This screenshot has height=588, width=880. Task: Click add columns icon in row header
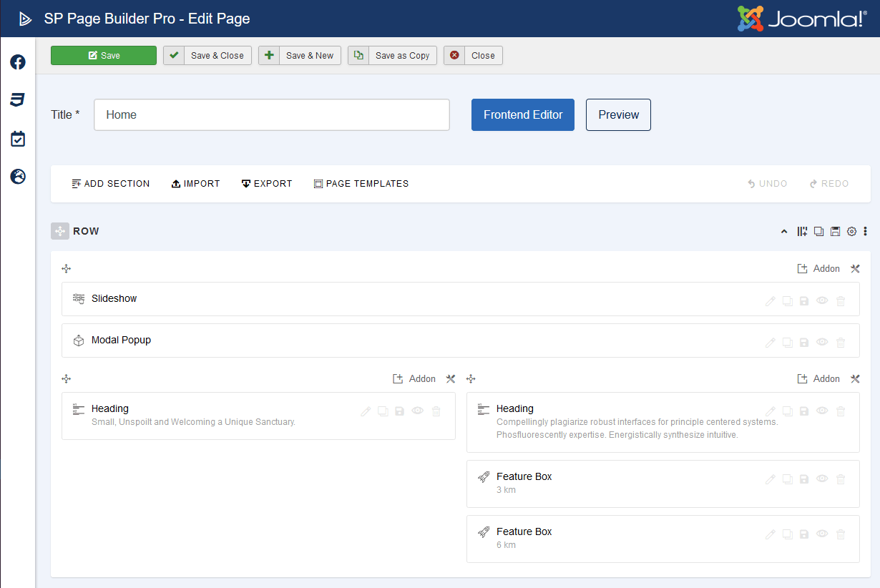(x=802, y=231)
